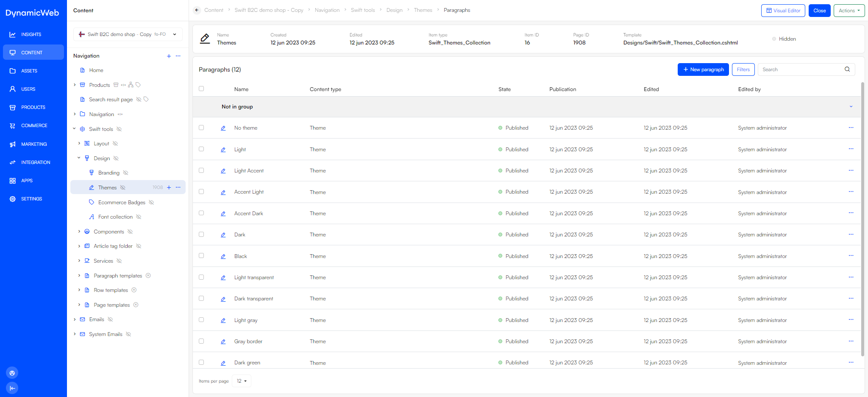Click the Themes breadcrumb

coord(423,10)
